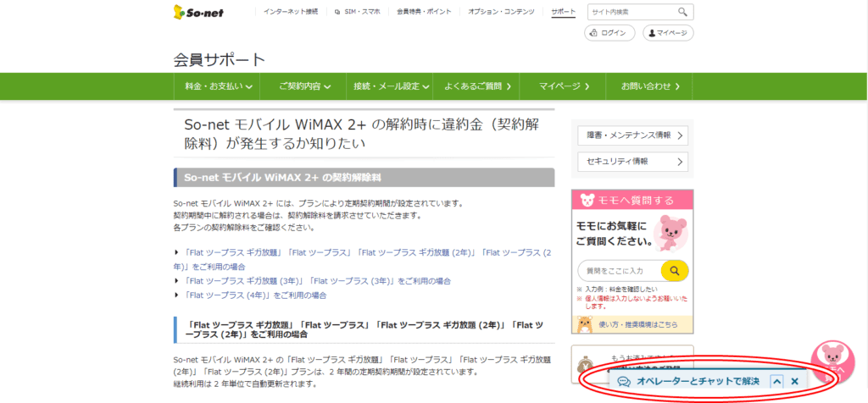Click the 質問をここに入力 input field
The image size is (868, 403).
pos(620,271)
